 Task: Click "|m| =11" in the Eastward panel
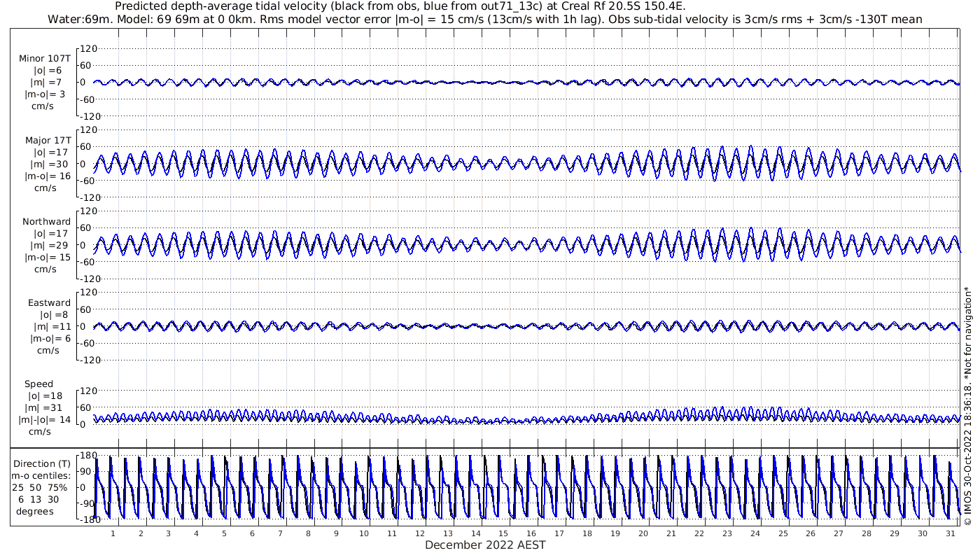pos(51,327)
